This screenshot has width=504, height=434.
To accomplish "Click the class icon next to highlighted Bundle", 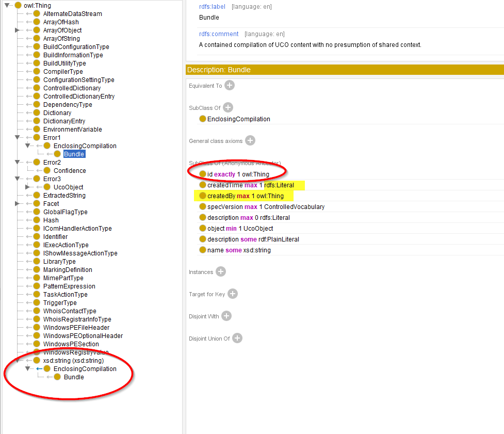I will pos(58,154).
